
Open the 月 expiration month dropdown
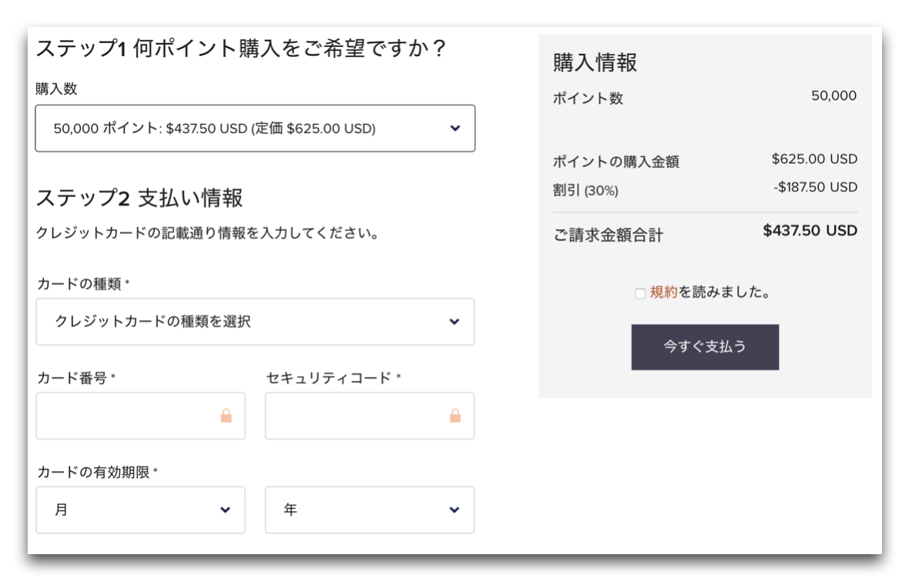[141, 510]
